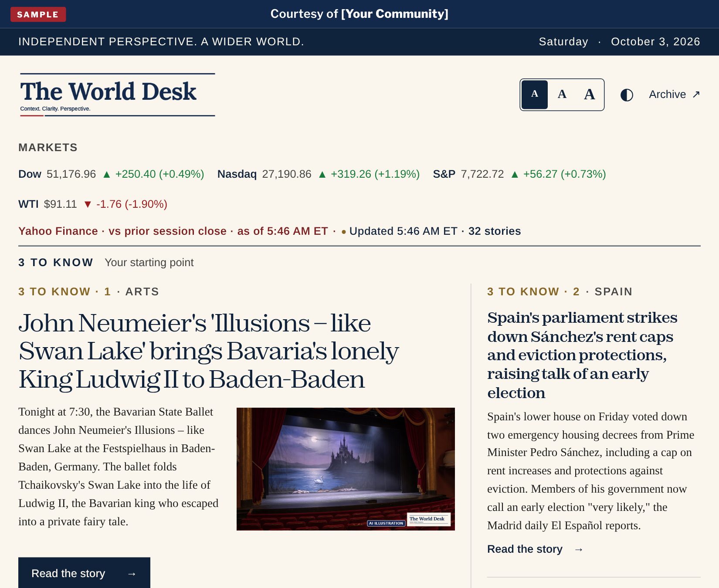
Task: Click the Nasdaq green up triangle
Action: 322,175
